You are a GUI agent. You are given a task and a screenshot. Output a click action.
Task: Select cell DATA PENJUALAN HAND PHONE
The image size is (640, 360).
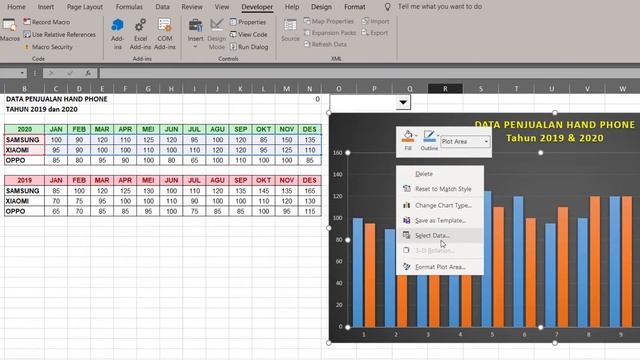56,99
